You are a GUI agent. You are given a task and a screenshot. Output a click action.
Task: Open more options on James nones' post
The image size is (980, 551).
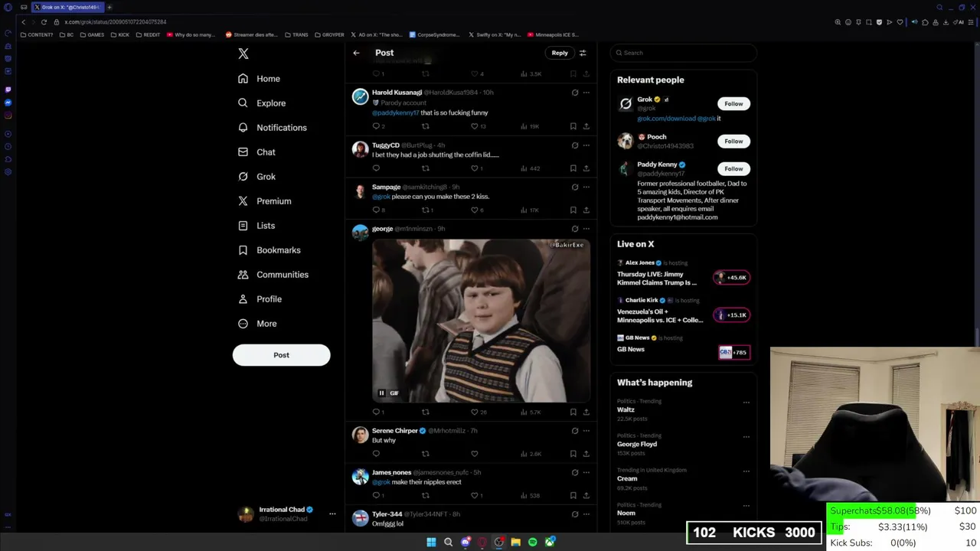586,473
